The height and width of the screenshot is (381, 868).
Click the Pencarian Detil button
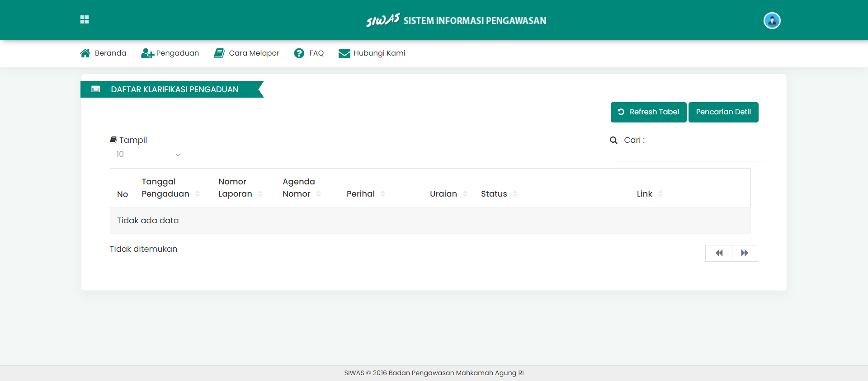tap(723, 112)
